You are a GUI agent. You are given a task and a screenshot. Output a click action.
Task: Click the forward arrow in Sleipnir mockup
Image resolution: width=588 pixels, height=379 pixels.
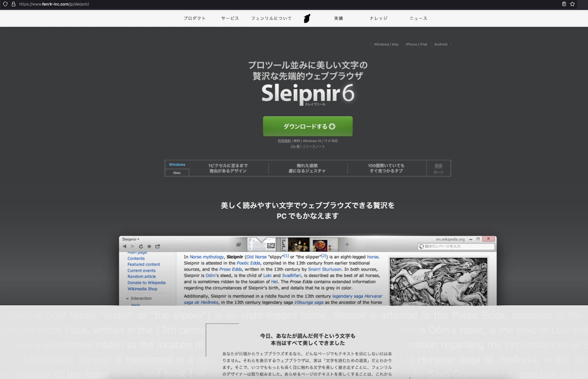133,246
